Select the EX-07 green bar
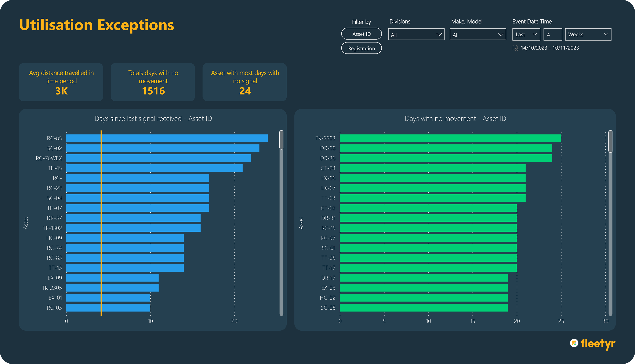 [x=433, y=188]
